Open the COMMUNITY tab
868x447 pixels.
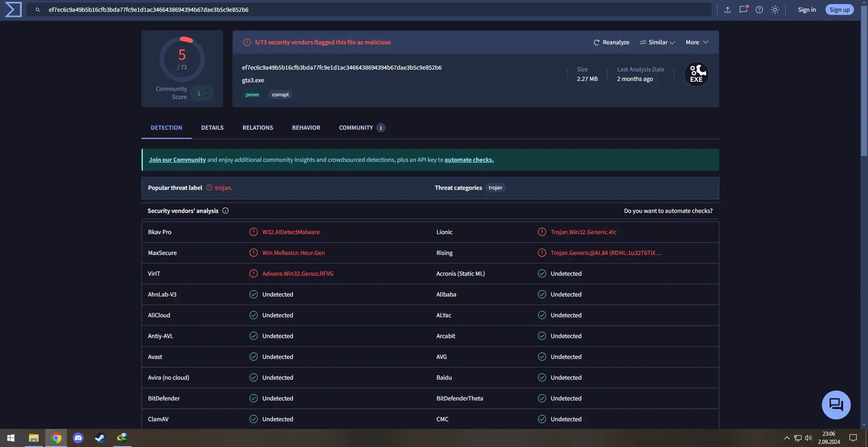[362, 128]
